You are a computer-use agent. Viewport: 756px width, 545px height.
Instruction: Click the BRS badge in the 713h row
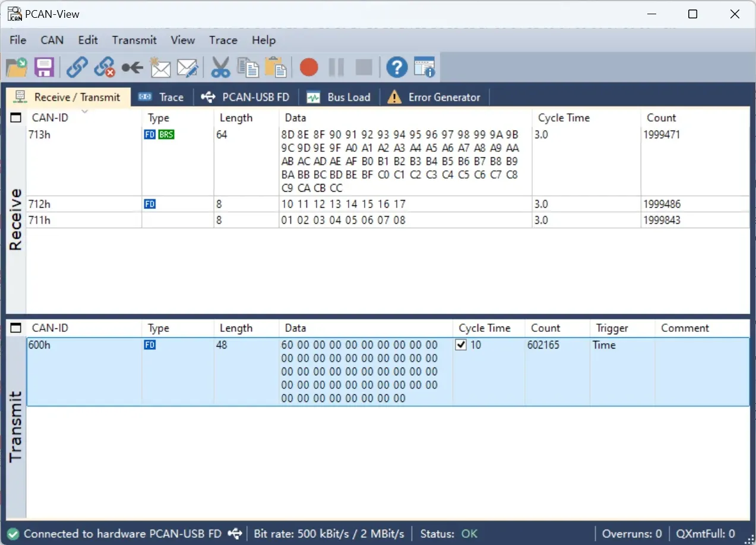click(166, 135)
